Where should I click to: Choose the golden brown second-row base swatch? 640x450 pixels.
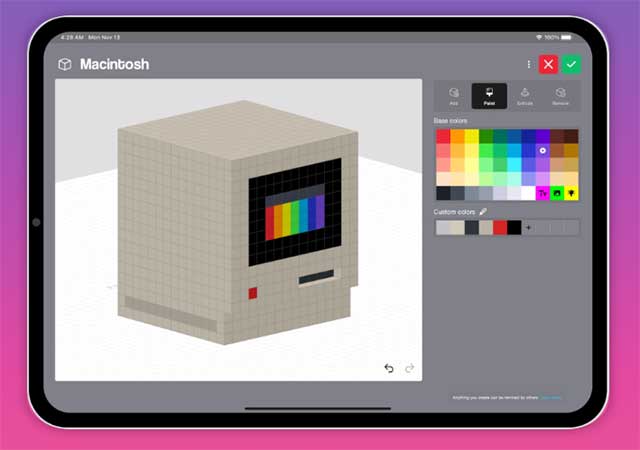coord(571,151)
